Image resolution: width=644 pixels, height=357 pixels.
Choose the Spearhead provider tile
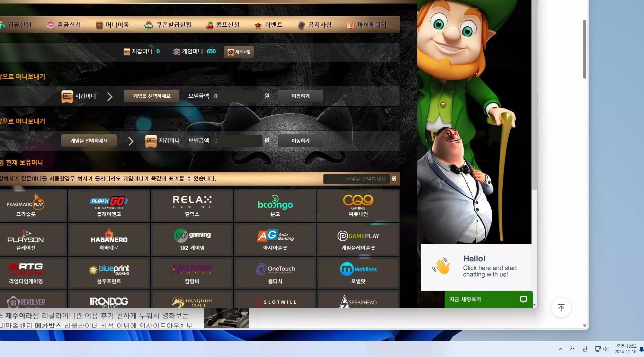coord(358,300)
